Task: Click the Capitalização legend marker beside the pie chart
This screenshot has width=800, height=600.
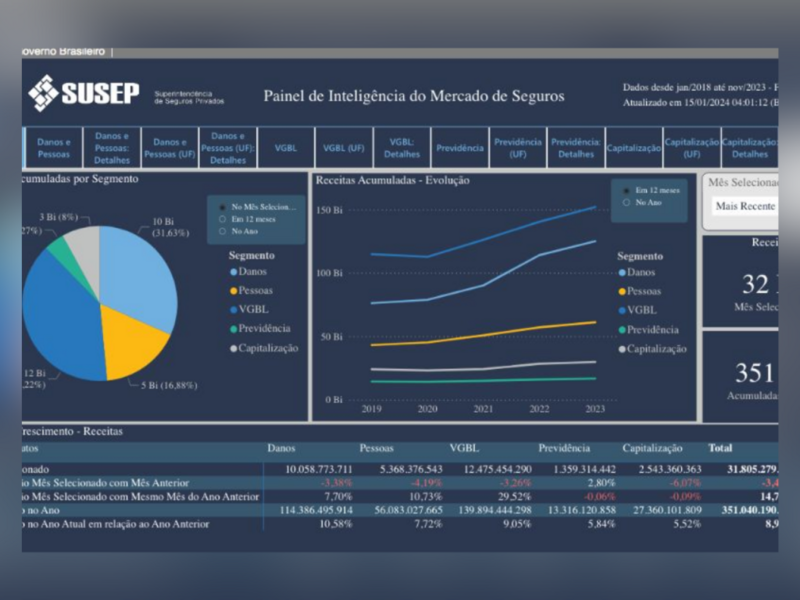Action: coord(234,348)
